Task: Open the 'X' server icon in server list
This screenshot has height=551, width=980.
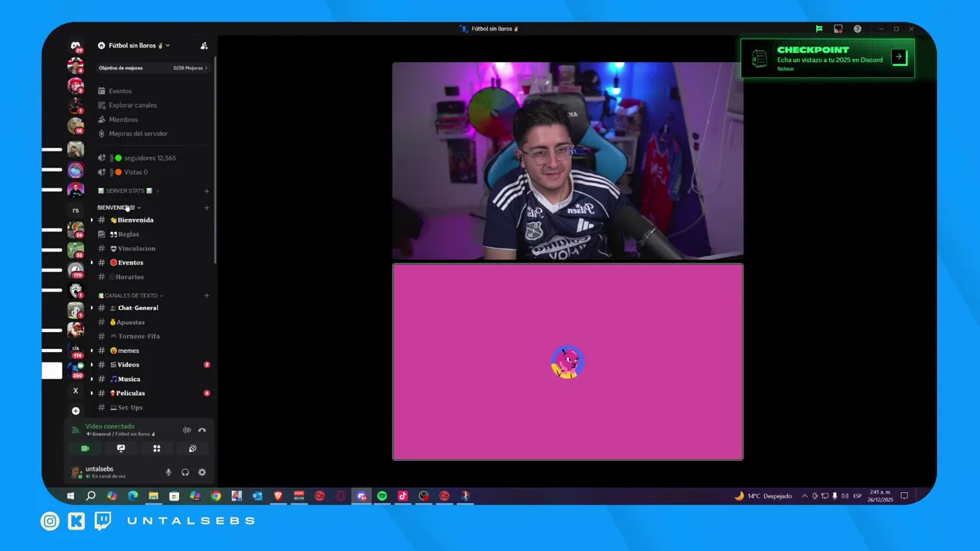Action: coord(75,390)
